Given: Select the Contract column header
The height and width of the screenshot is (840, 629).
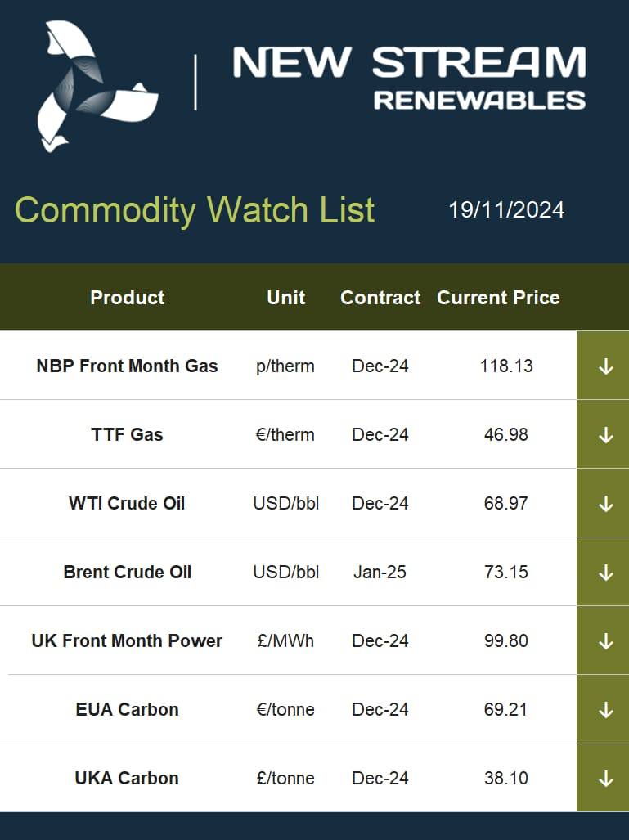Looking at the screenshot, I should pyautogui.click(x=380, y=298).
